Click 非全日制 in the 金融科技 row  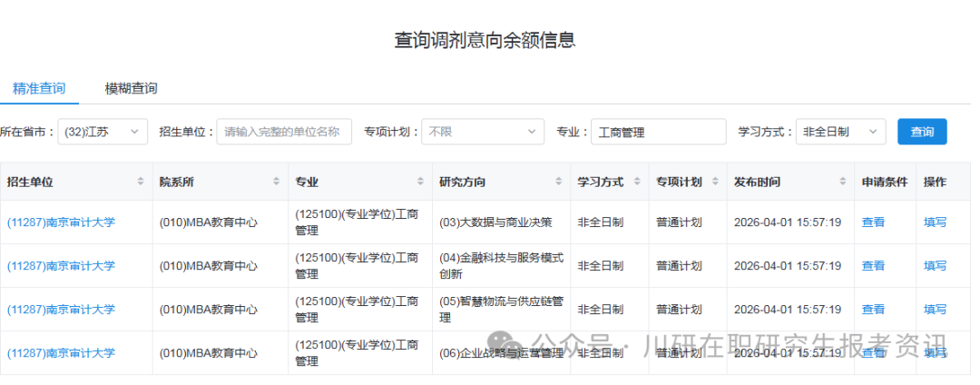600,266
